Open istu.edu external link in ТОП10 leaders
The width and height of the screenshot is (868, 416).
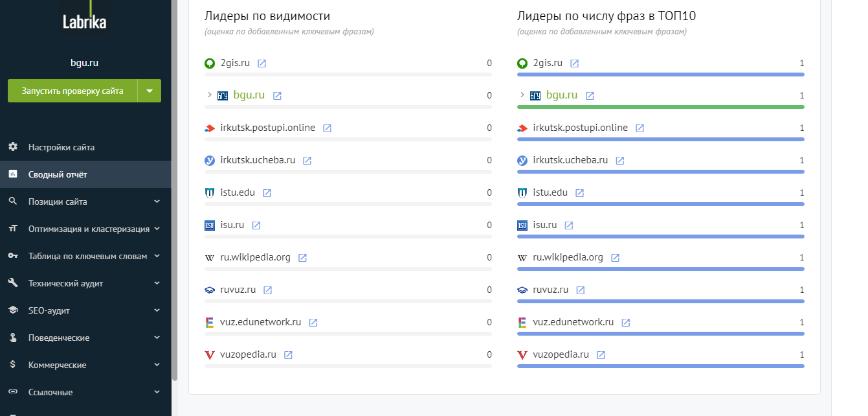[580, 193]
